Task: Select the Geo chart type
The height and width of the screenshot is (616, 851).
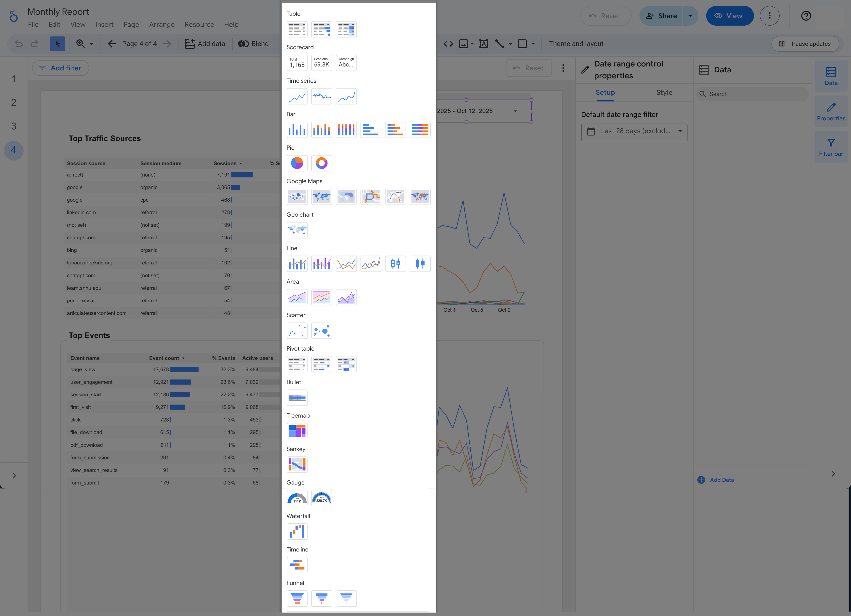Action: tap(297, 230)
